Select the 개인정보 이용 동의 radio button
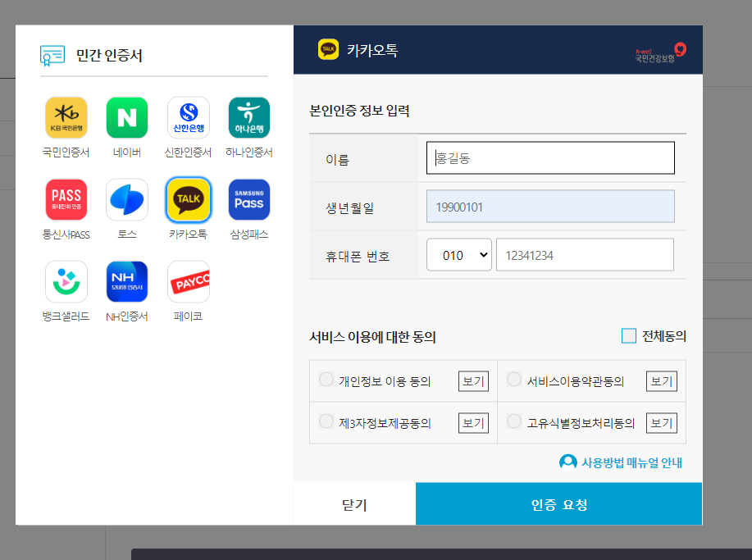752x560 pixels. (325, 379)
